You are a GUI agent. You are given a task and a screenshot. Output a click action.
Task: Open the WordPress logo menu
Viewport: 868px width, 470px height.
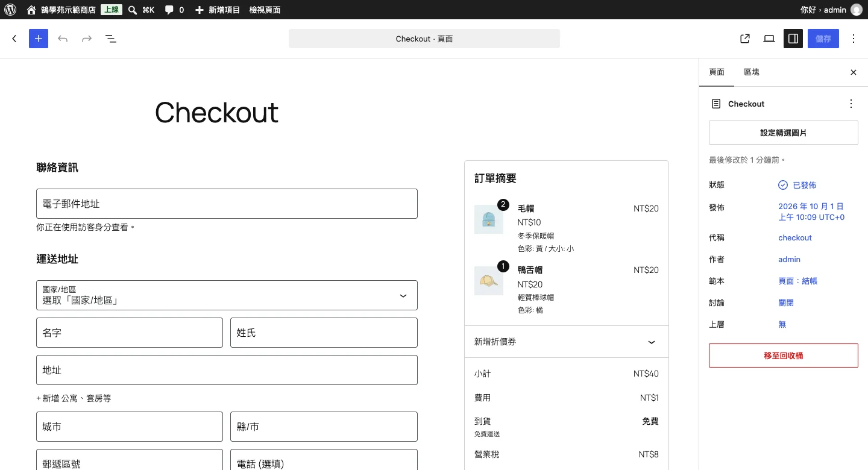(x=10, y=10)
